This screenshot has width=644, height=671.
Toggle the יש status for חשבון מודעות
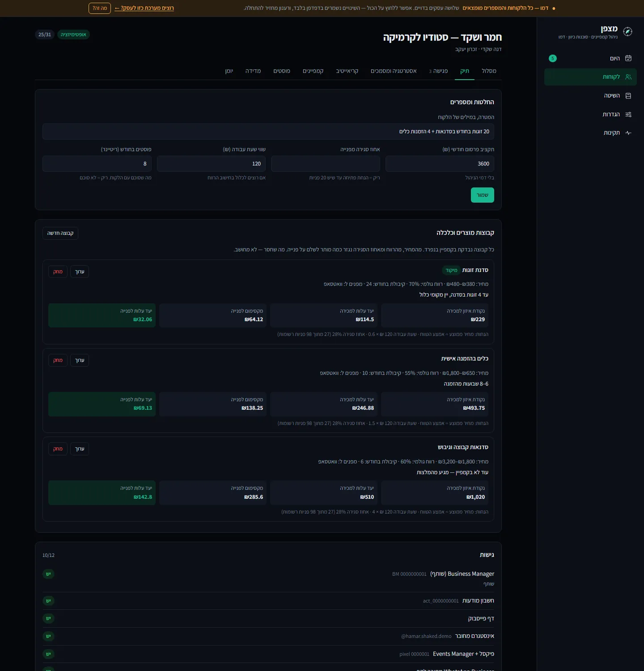48,601
